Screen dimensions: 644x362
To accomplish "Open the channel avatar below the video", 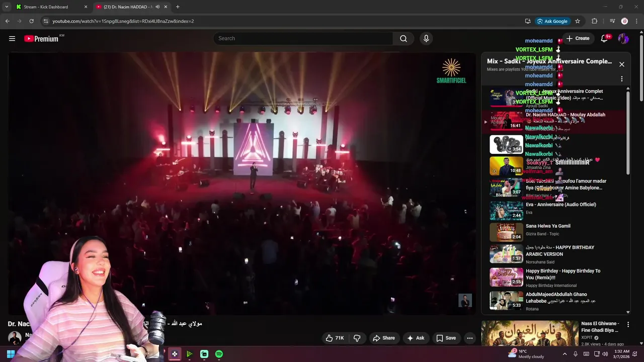I will pyautogui.click(x=15, y=337).
